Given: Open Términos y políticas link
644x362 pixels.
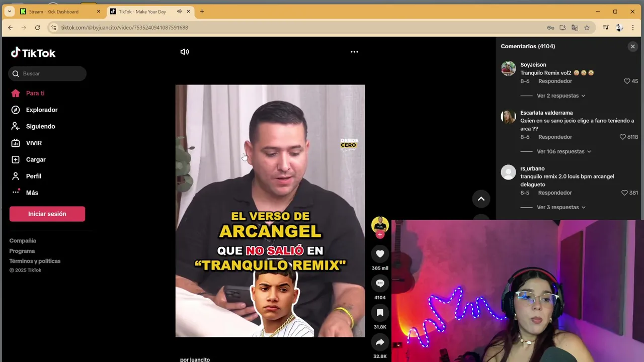Looking at the screenshot, I should [35, 261].
